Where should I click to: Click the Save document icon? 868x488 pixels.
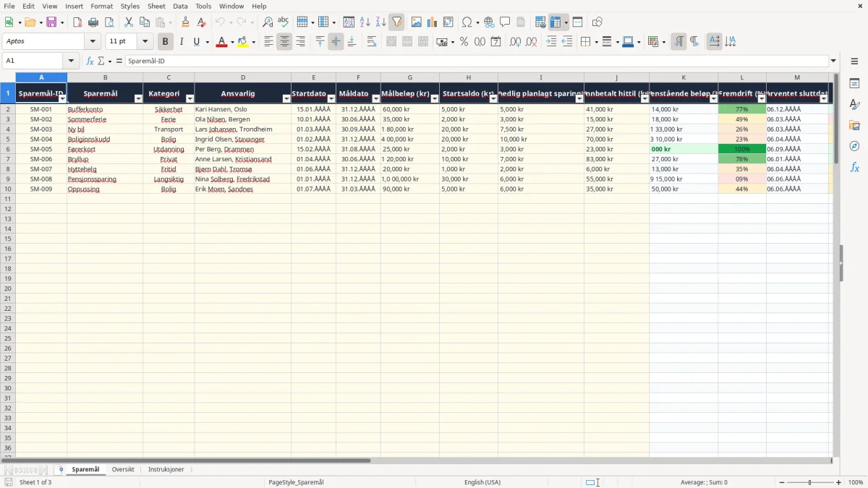point(51,22)
